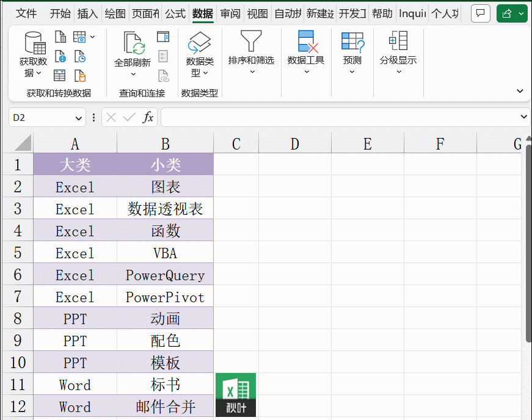Switch to the 公式 (Formulas) tab
Image resolution: width=532 pixels, height=420 pixels.
(175, 13)
